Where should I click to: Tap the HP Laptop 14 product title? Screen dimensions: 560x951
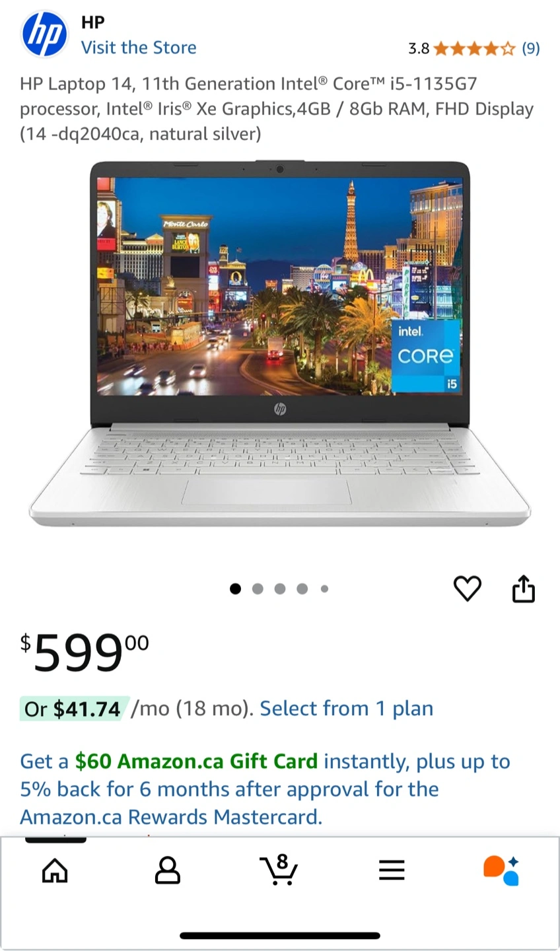point(277,109)
